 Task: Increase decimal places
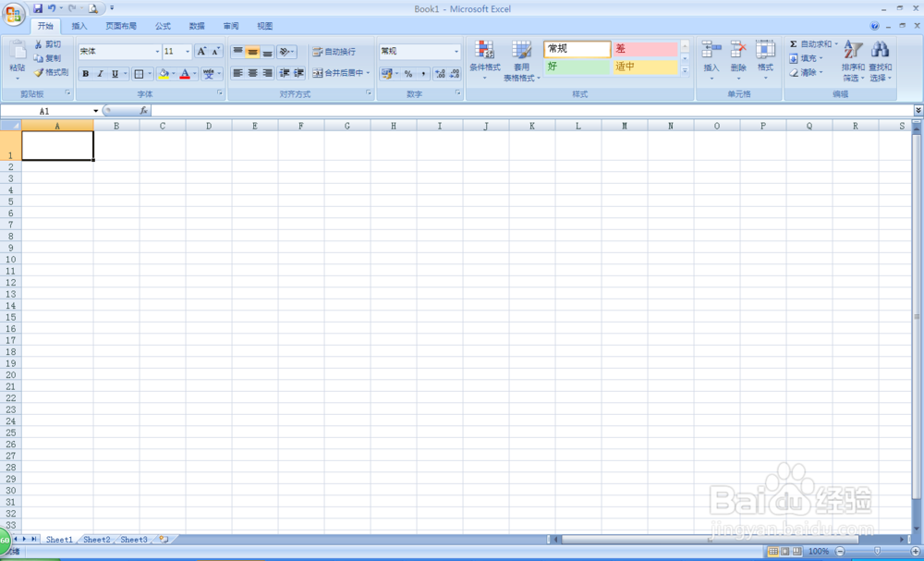(440, 74)
